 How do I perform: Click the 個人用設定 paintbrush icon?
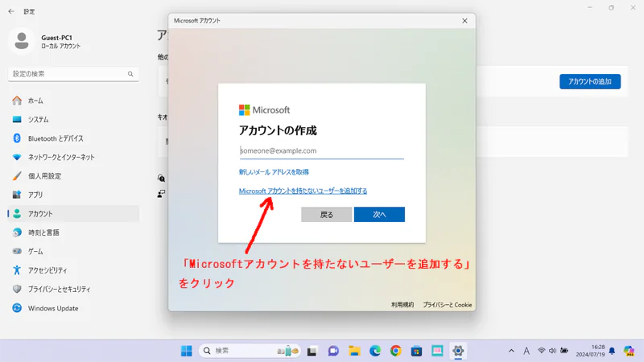coord(17,176)
